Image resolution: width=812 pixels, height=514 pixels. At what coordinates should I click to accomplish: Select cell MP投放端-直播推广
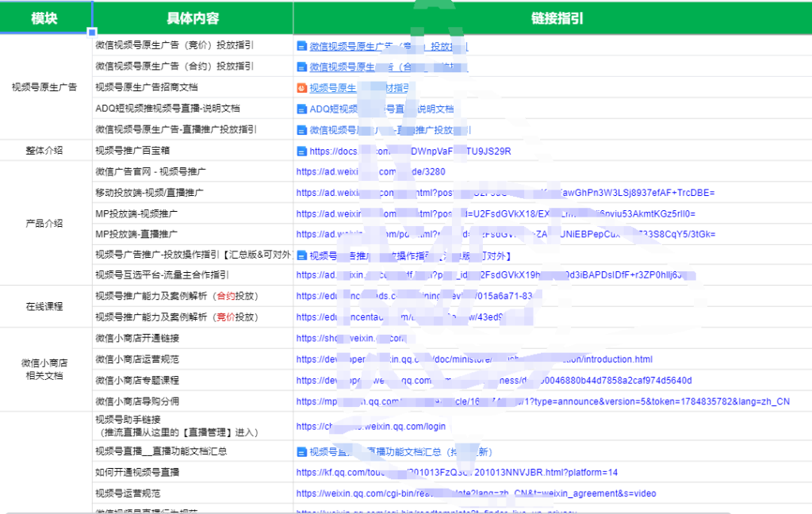[193, 234]
